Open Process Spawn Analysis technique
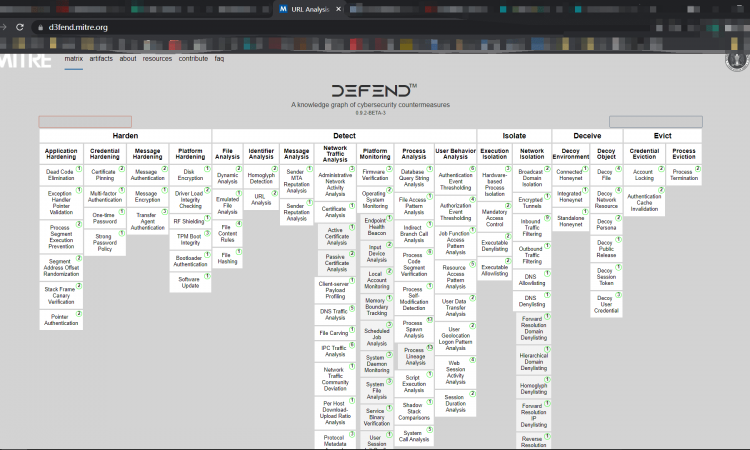Screen dimensions: 750x450 (x=414, y=329)
